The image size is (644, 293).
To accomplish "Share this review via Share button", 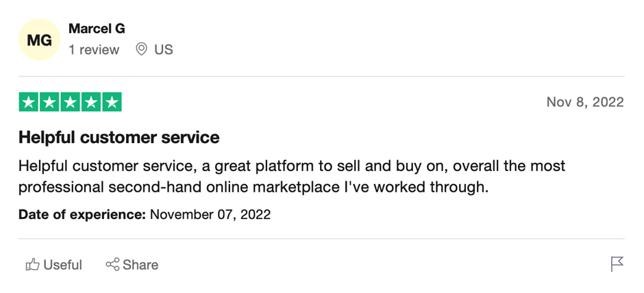I will click(132, 265).
